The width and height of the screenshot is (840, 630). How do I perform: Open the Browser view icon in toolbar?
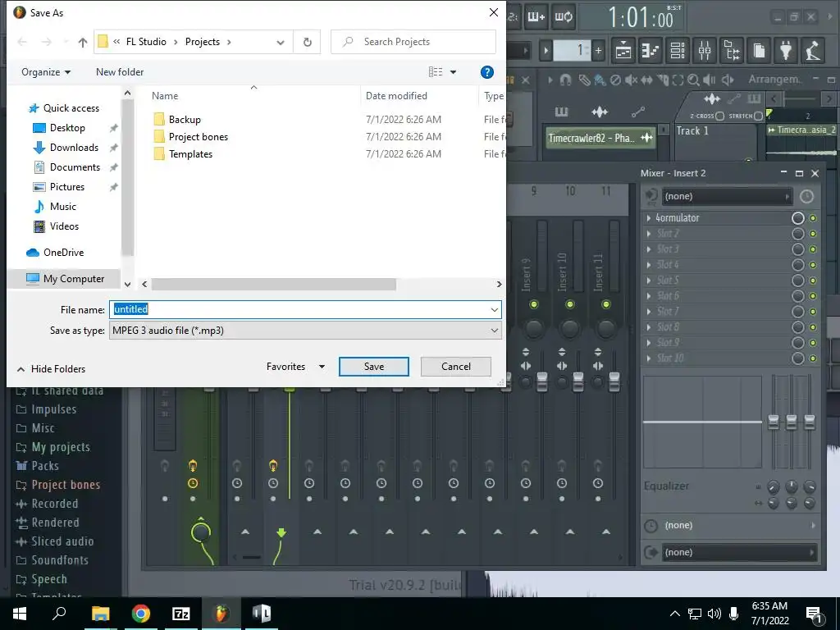[732, 51]
